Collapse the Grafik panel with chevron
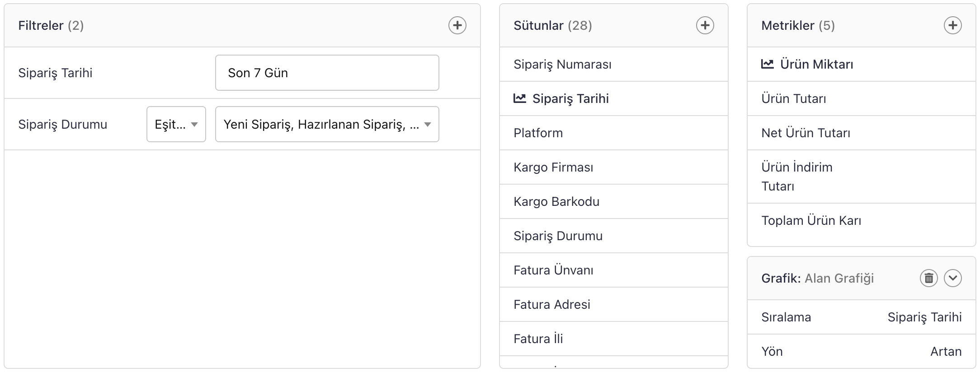This screenshot has width=980, height=372. [x=952, y=278]
